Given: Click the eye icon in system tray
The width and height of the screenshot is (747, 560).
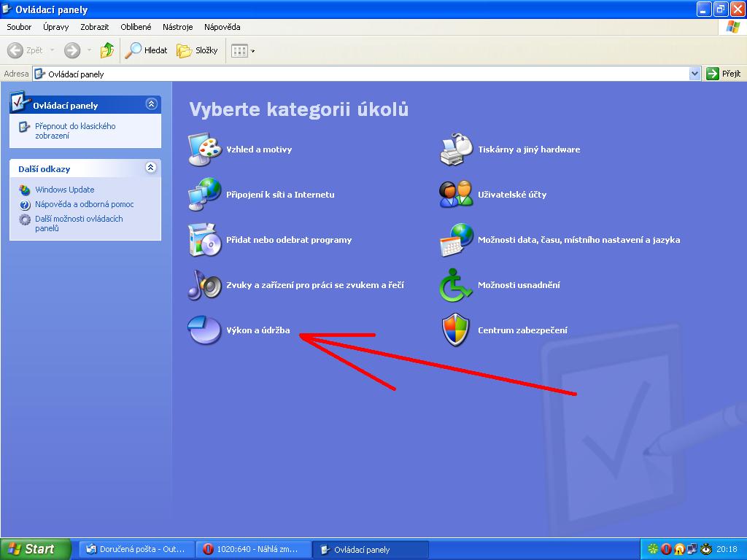Looking at the screenshot, I should click(x=706, y=549).
